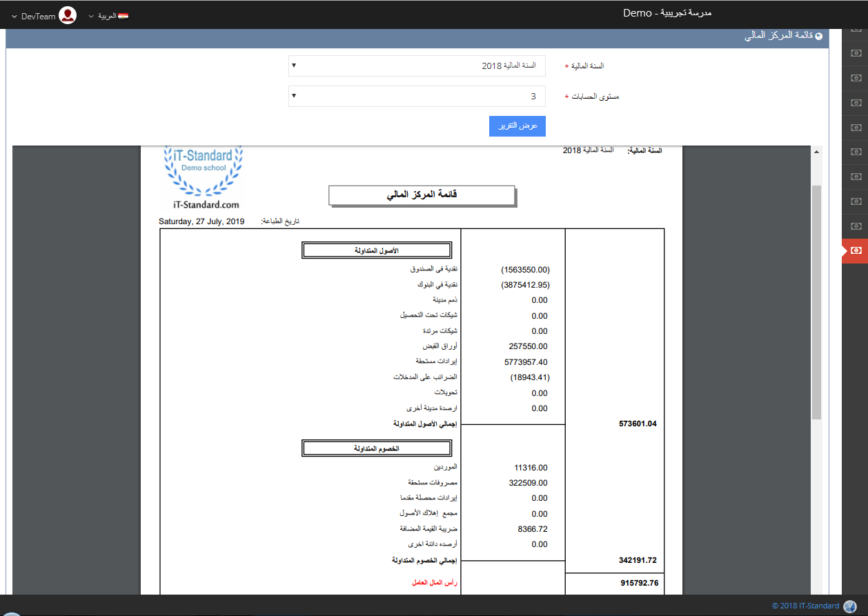The width and height of the screenshot is (868, 616).
Task: Click the circle icon beside قائمة المركز المالي title
Action: (818, 36)
